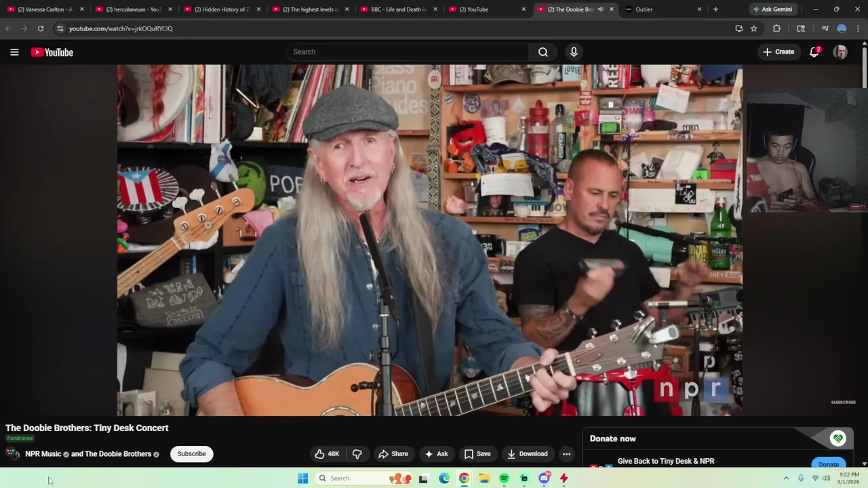Screen dimensions: 868x488
Task: Download the video
Action: pyautogui.click(x=527, y=454)
